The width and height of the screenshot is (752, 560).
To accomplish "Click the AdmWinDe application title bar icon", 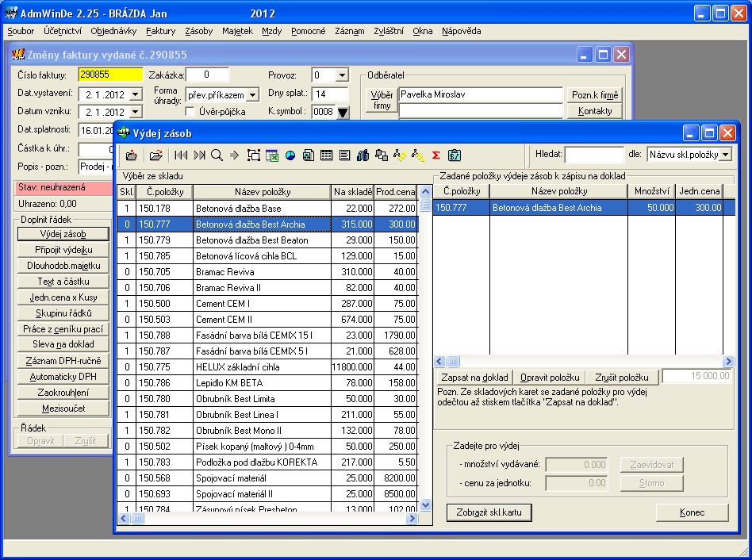I will click(11, 13).
